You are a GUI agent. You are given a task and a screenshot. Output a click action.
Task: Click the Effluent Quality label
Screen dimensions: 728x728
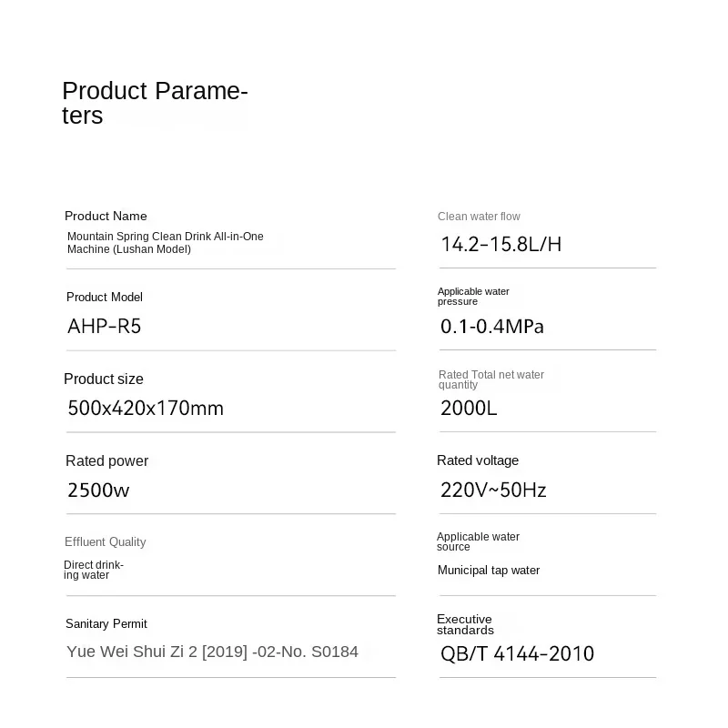click(x=106, y=542)
